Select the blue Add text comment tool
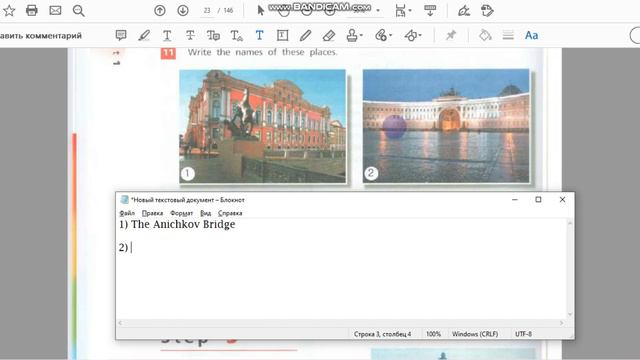 (259, 36)
